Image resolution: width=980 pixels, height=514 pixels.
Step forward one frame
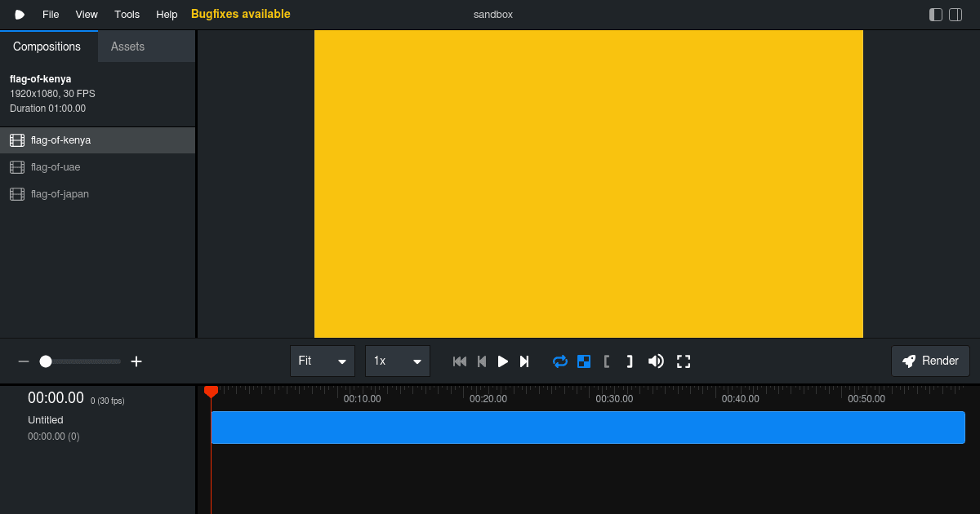point(523,361)
